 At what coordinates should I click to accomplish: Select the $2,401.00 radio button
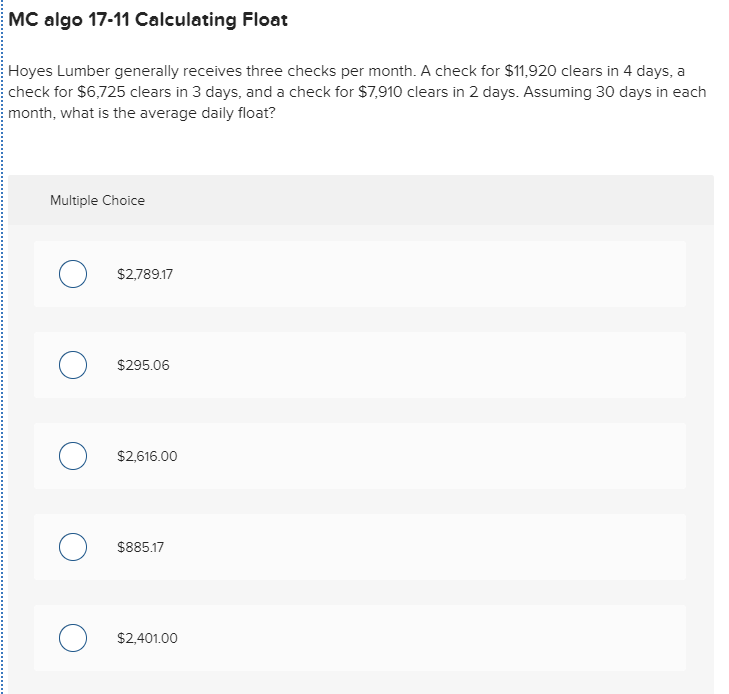(x=73, y=638)
